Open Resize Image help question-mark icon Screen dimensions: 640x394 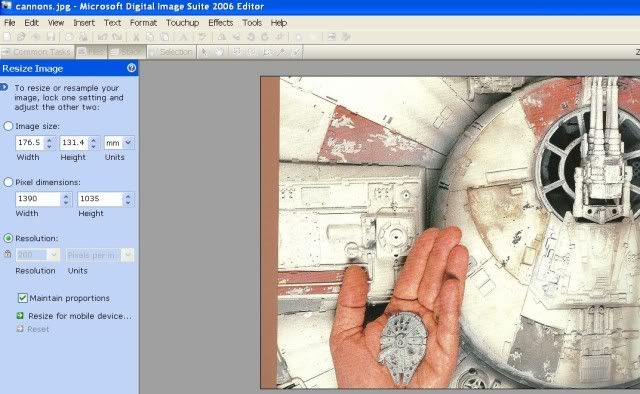(131, 68)
